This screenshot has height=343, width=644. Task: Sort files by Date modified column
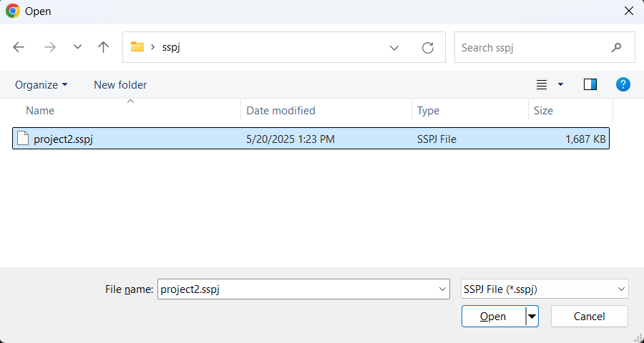tap(280, 111)
